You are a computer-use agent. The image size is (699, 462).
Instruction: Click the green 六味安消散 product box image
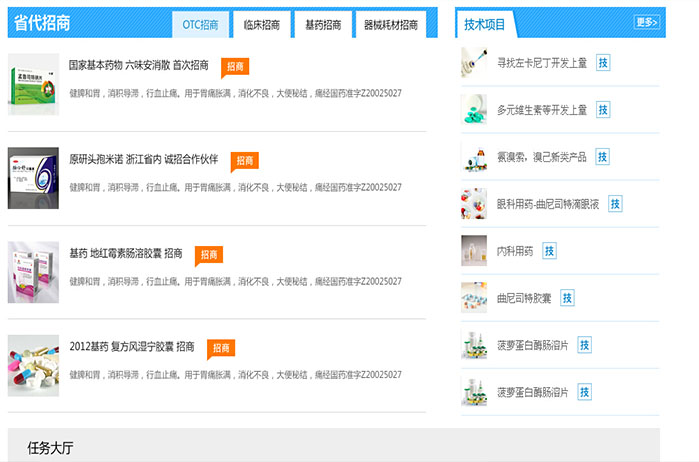[33, 84]
